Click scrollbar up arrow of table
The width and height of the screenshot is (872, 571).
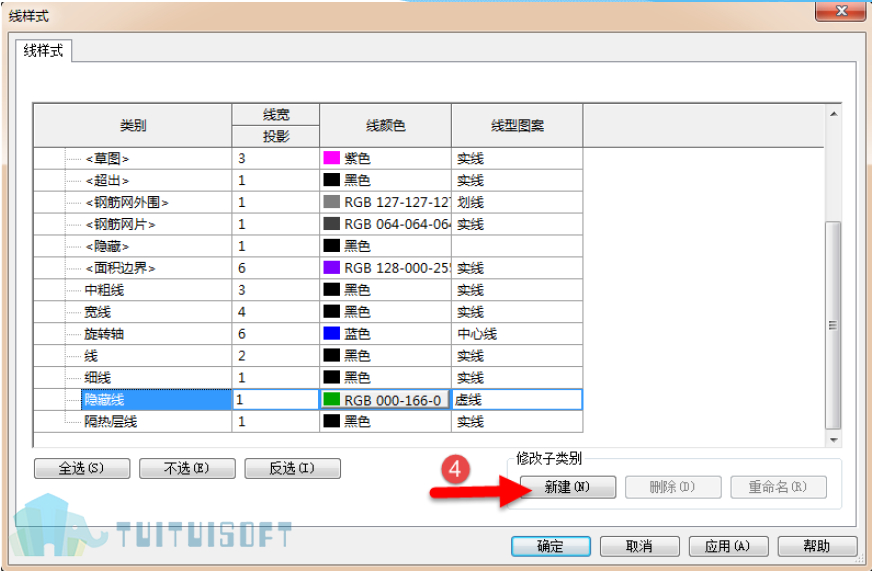pos(834,114)
